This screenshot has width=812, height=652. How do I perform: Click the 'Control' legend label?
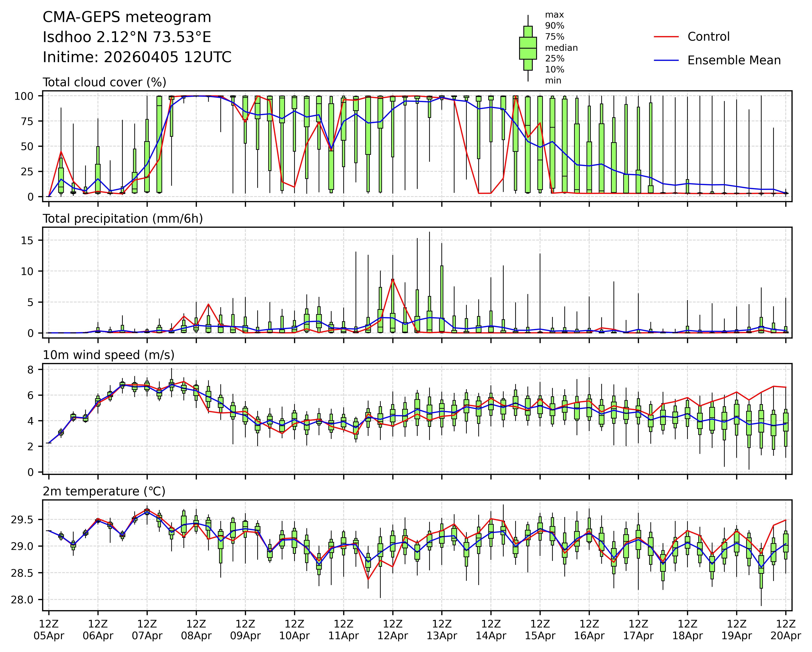[708, 37]
